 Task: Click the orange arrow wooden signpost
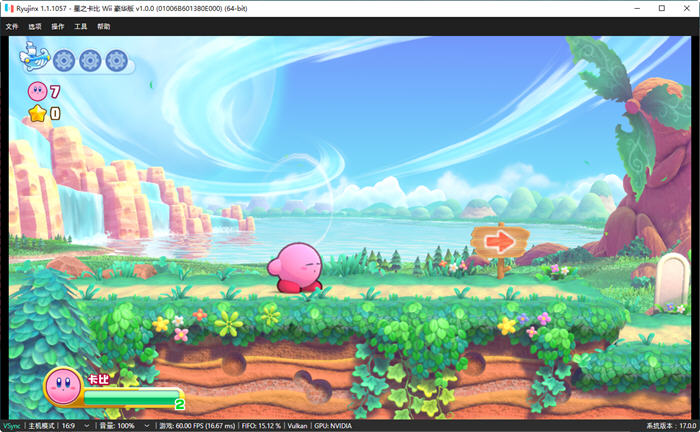click(x=500, y=249)
